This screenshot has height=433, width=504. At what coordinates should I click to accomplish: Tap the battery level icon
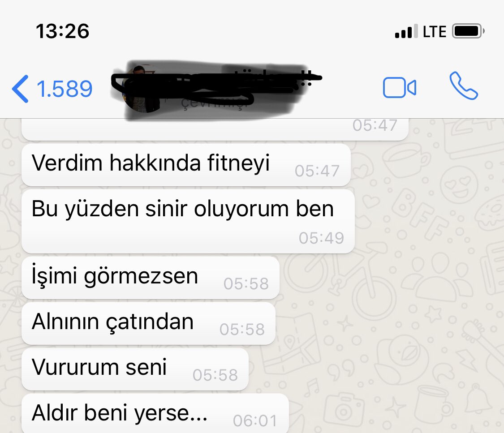point(468,31)
